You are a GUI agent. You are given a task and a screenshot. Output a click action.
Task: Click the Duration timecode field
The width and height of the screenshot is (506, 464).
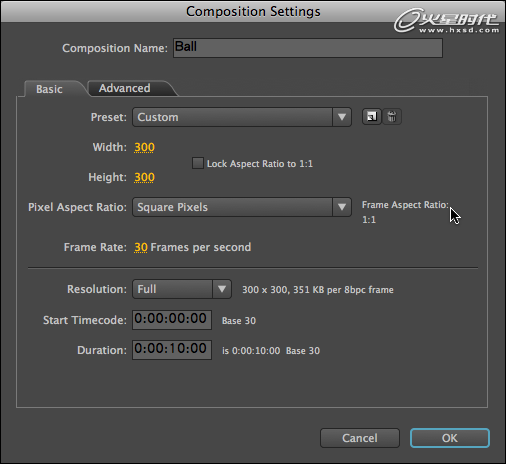pos(172,350)
